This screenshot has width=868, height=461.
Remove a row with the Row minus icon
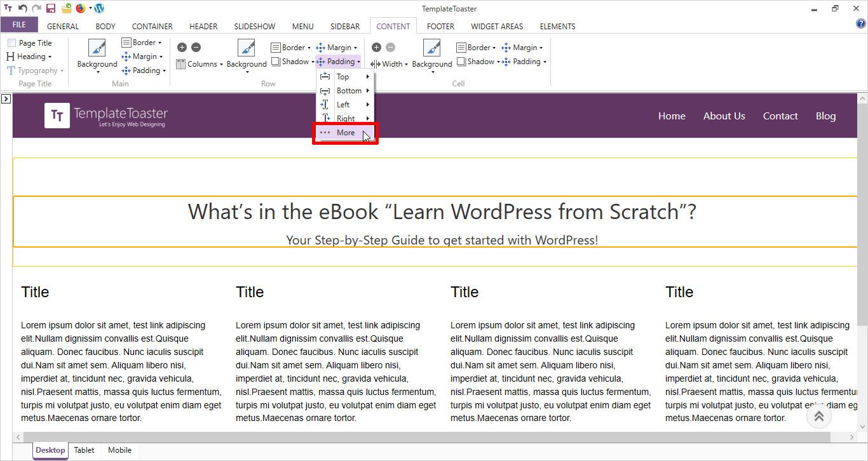click(x=196, y=48)
